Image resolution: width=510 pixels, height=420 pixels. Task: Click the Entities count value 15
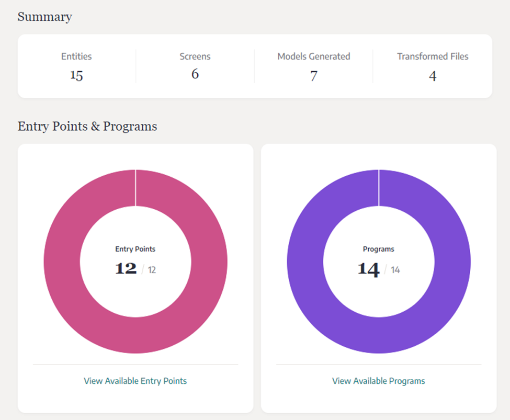pos(76,75)
